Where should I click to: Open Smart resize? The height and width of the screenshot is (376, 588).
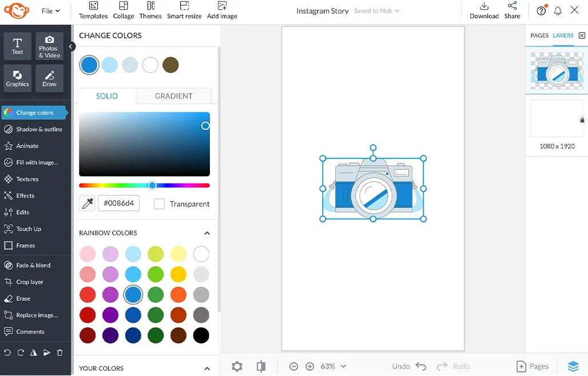184,10
